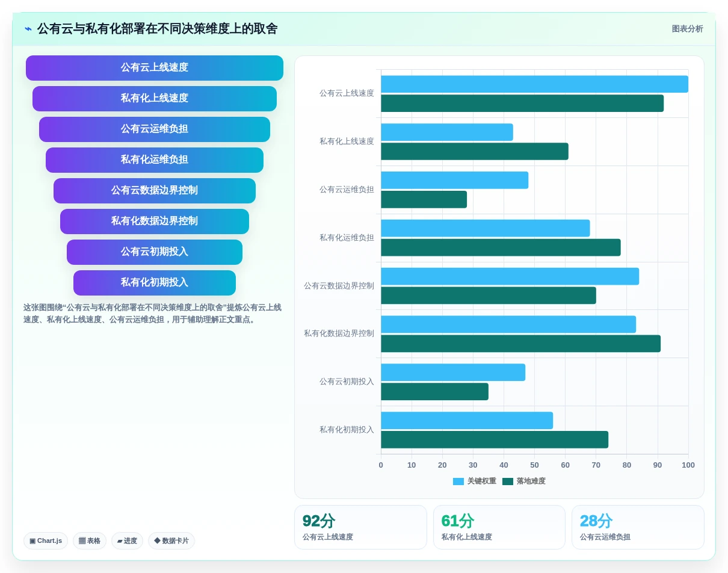Click the 100 tick on x-axis
The height and width of the screenshot is (573, 728).
point(688,465)
